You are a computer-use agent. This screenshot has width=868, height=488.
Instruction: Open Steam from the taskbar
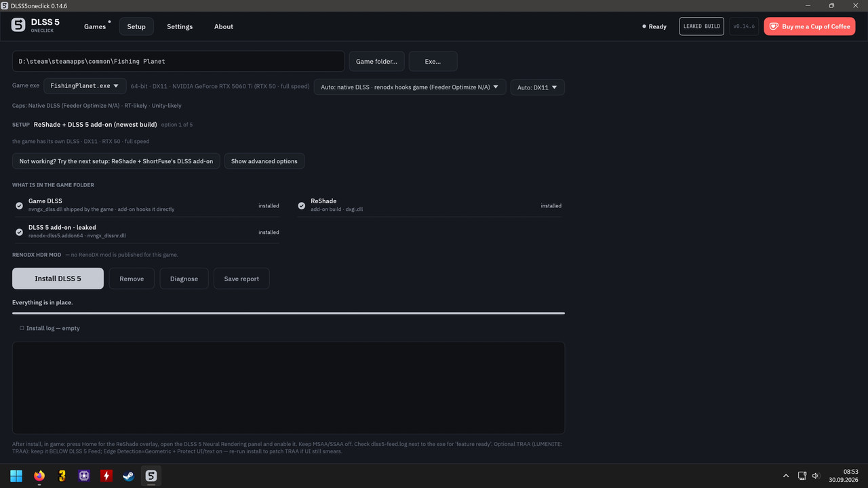(x=128, y=476)
